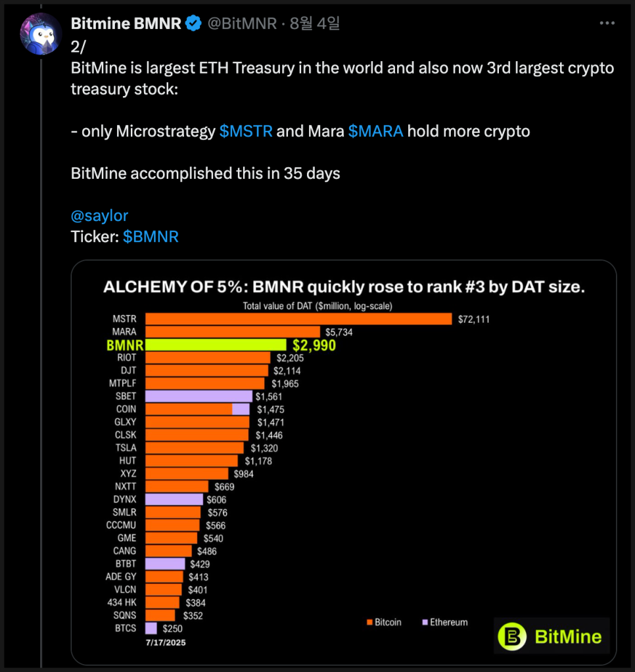This screenshot has width=635, height=672.
Task: Open the $MARA cashtag link
Action: 376,131
